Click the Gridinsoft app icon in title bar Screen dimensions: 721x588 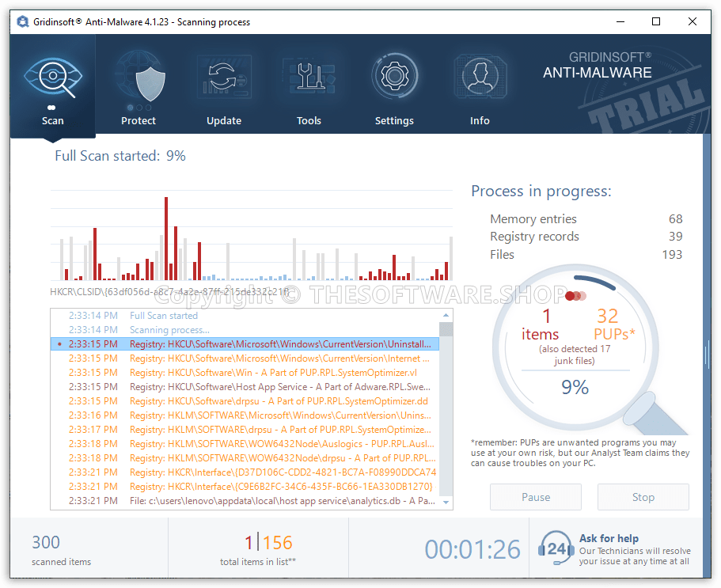pyautogui.click(x=23, y=21)
